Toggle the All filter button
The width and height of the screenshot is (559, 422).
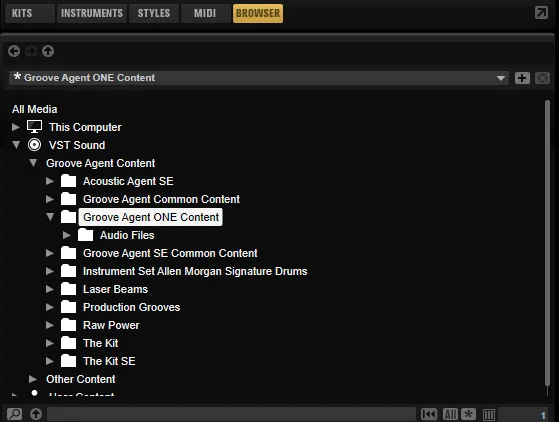point(450,414)
